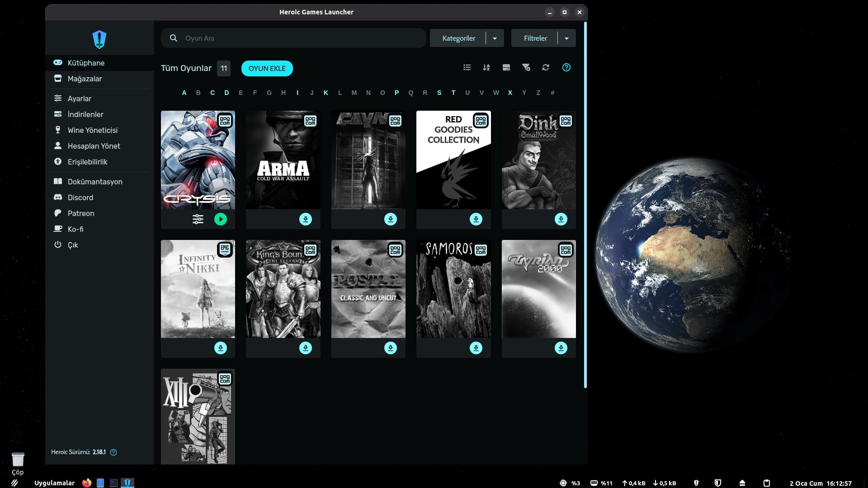Download Tyrian 2000 game
Image resolution: width=868 pixels, height=488 pixels.
pyautogui.click(x=561, y=348)
